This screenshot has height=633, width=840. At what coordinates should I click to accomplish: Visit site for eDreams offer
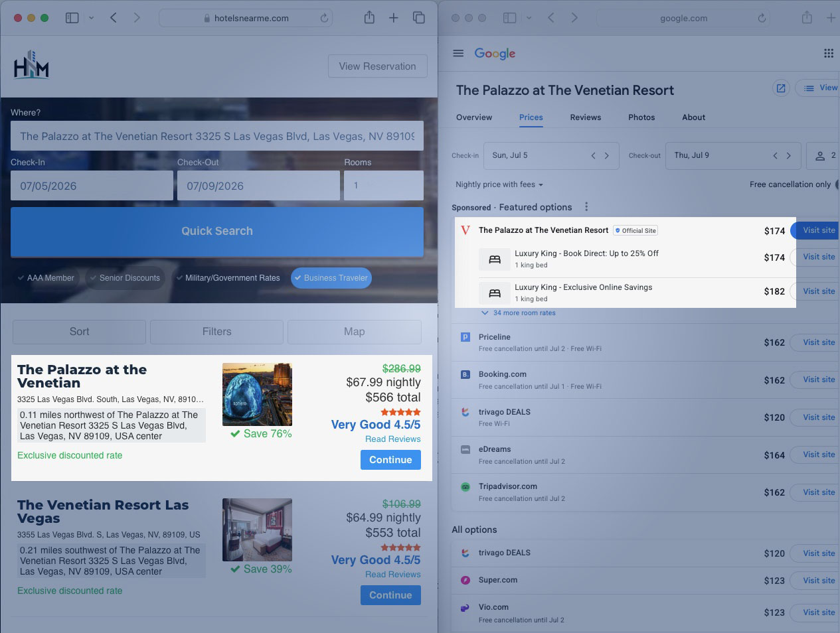click(x=815, y=455)
